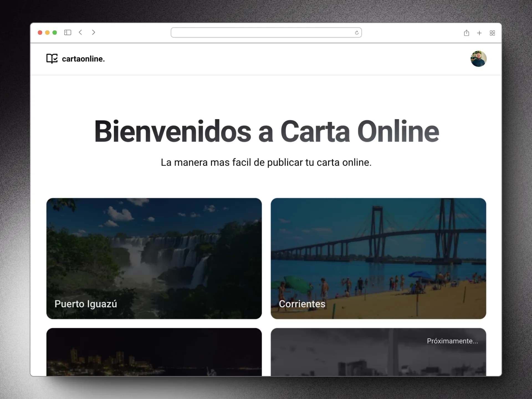Open the user profile avatar menu
The height and width of the screenshot is (399, 532).
[479, 59]
